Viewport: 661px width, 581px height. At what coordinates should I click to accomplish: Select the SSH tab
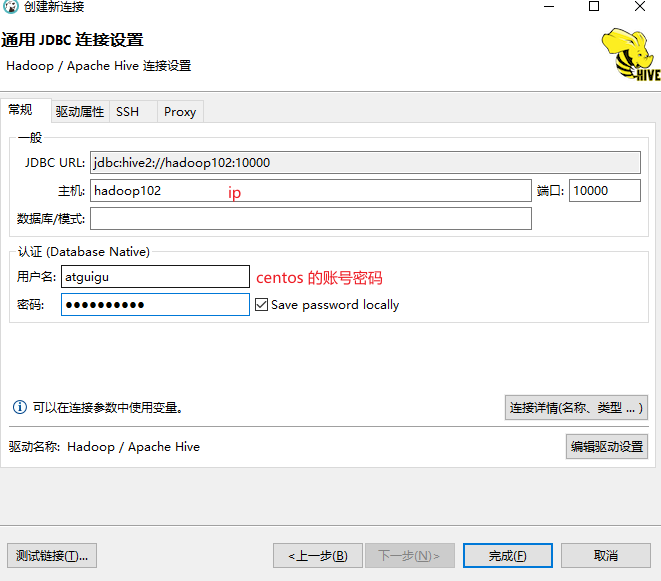tap(128, 112)
